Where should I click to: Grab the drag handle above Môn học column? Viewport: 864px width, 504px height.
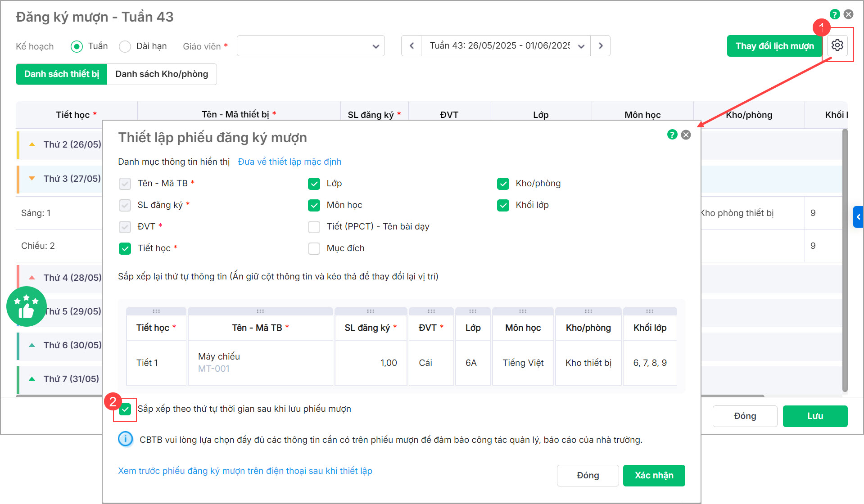(x=523, y=311)
